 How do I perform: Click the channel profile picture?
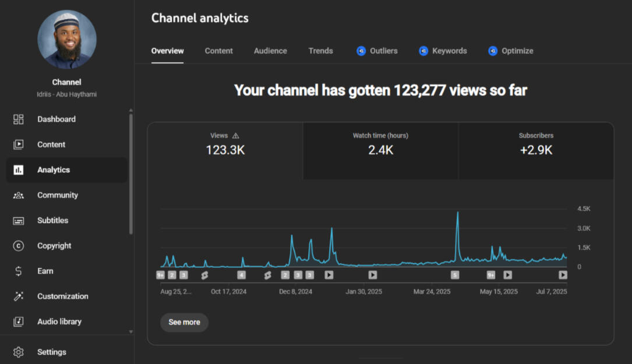tap(67, 40)
